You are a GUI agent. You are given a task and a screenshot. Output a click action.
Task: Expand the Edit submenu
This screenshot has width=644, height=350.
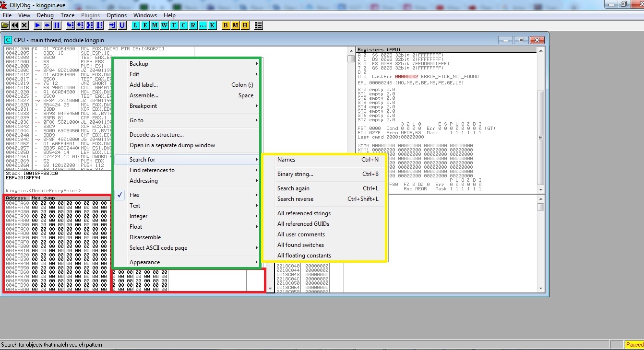pyautogui.click(x=187, y=74)
